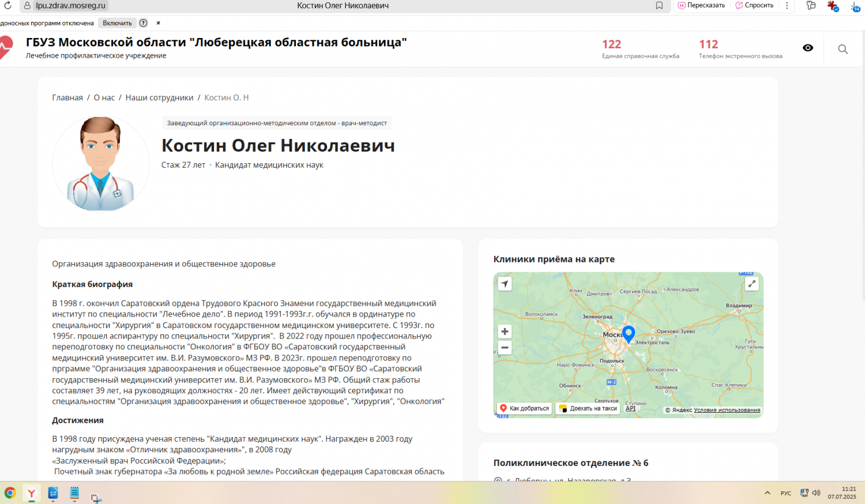Click the Краткая биография heading
This screenshot has height=504, width=865.
(x=92, y=284)
